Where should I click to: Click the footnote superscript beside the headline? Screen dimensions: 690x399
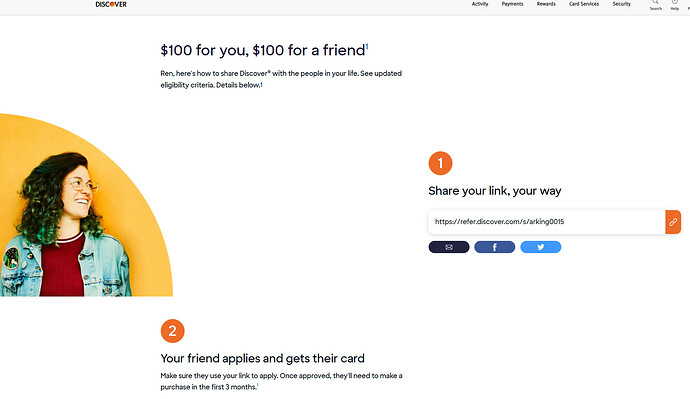[367, 47]
